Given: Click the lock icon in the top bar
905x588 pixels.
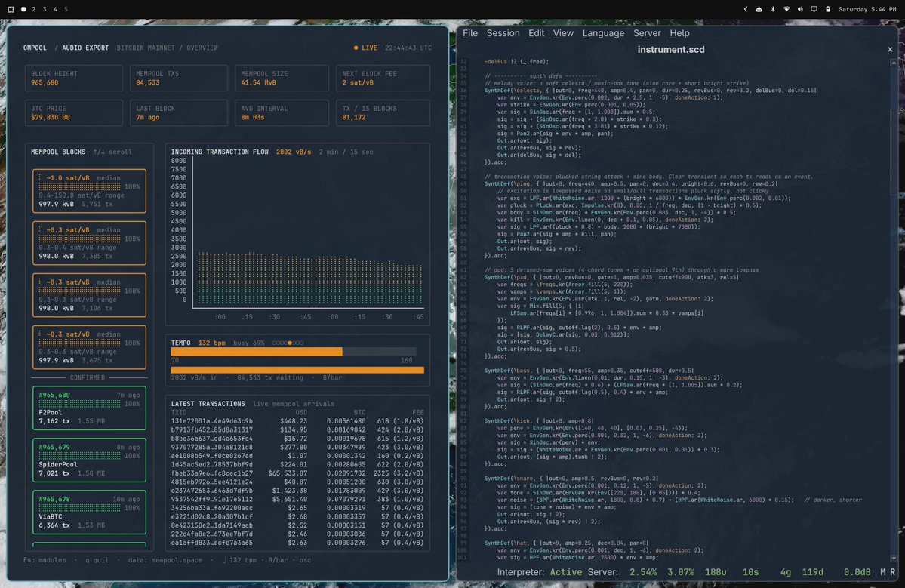Looking at the screenshot, I should tap(828, 9).
